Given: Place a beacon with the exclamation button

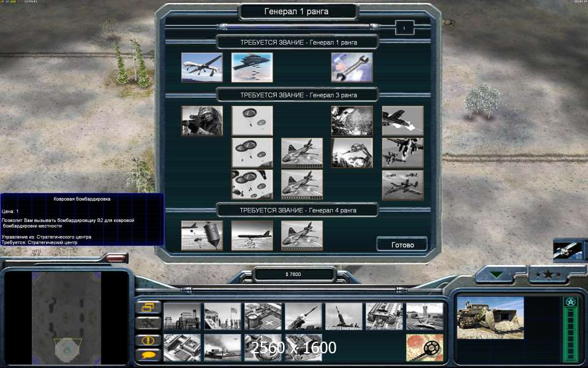Looking at the screenshot, I should 148,340.
